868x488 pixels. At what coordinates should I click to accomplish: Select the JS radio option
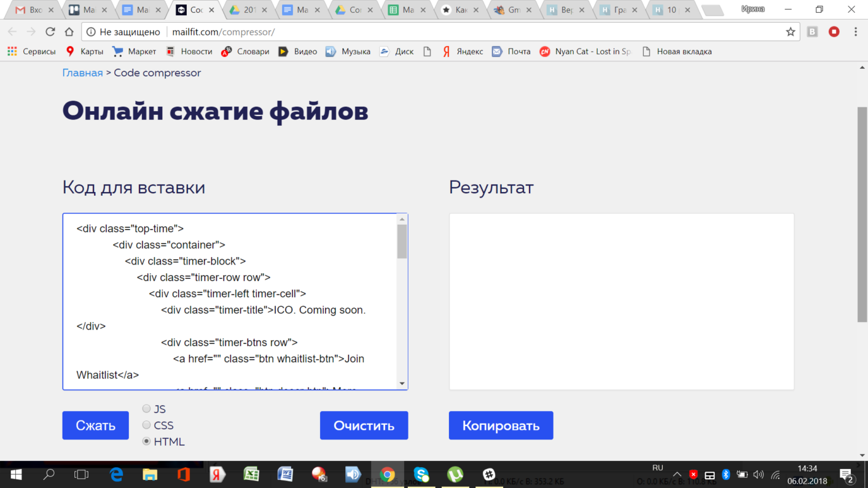click(x=146, y=409)
